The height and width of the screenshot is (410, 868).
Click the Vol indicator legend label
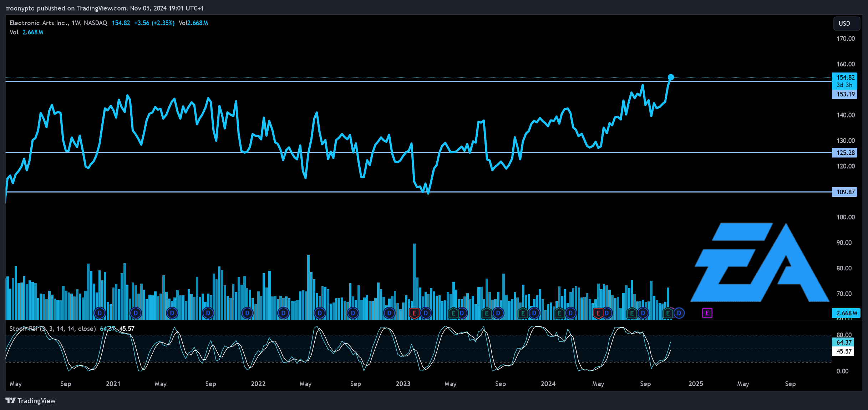click(x=14, y=32)
